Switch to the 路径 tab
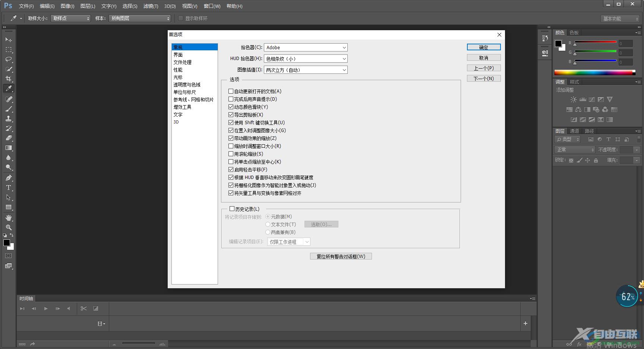 pos(589,131)
